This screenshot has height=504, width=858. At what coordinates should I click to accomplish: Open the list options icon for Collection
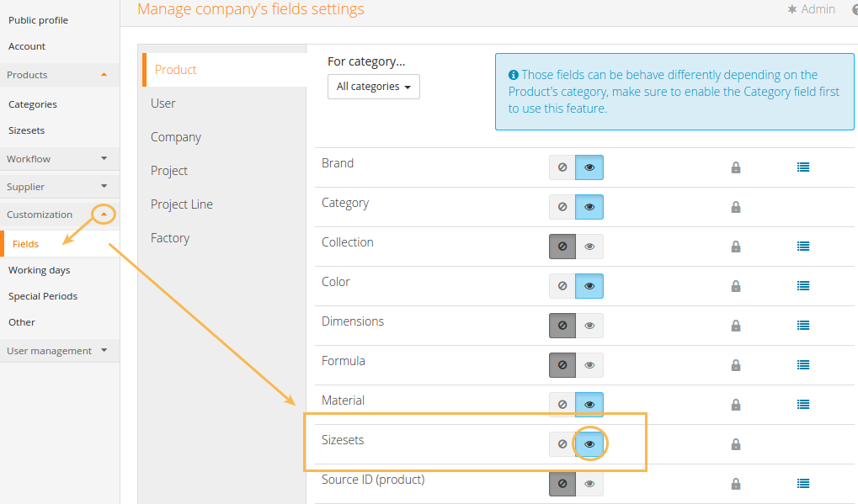coord(803,247)
